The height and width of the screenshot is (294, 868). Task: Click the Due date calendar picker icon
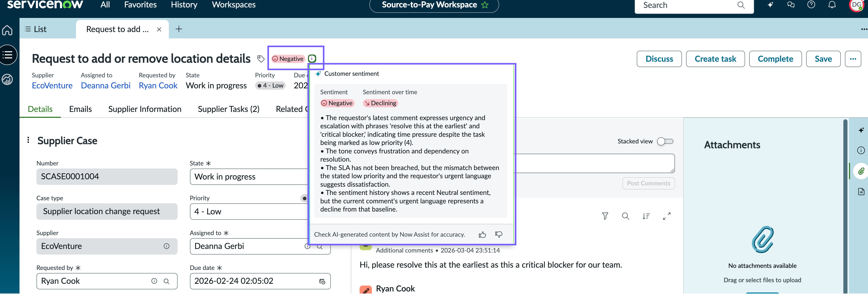[x=322, y=281]
